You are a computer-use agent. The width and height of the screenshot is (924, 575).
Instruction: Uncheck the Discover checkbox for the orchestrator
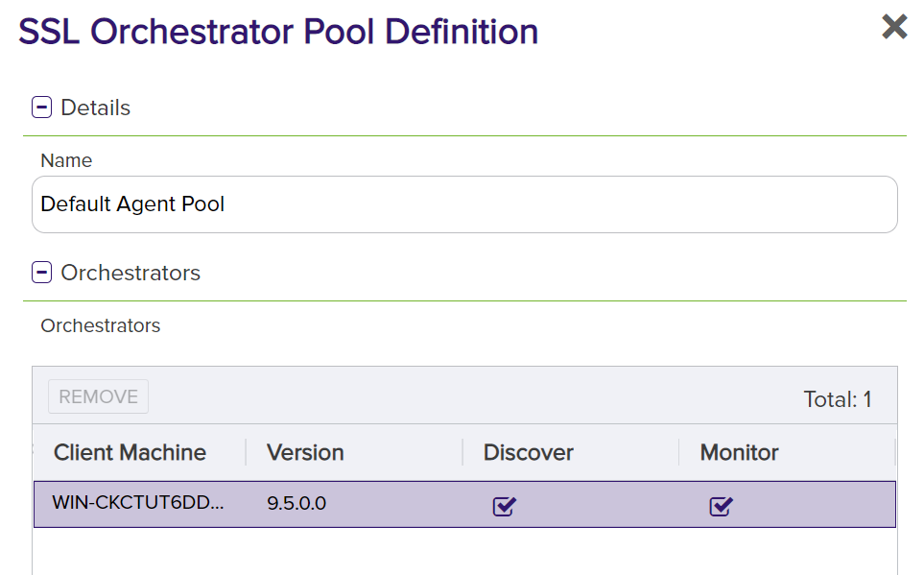coord(505,506)
